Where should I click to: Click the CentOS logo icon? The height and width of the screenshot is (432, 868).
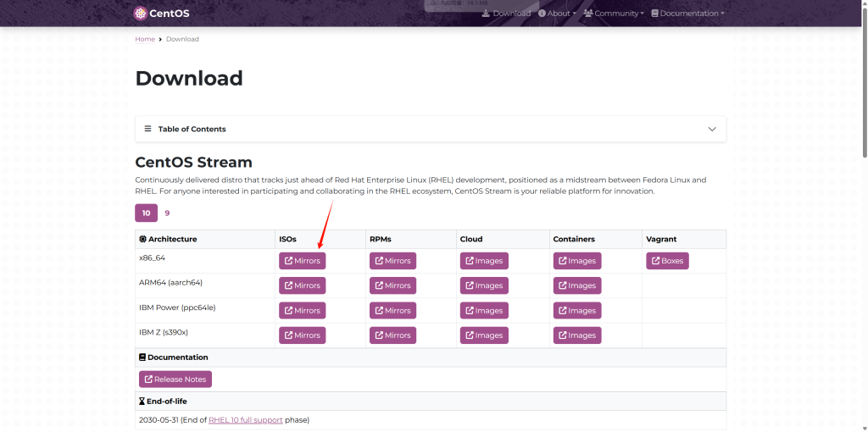pyautogui.click(x=140, y=13)
